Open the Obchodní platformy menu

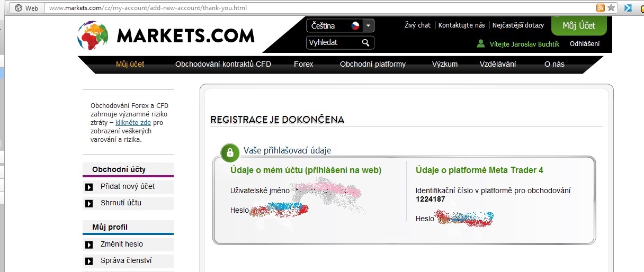point(373,64)
